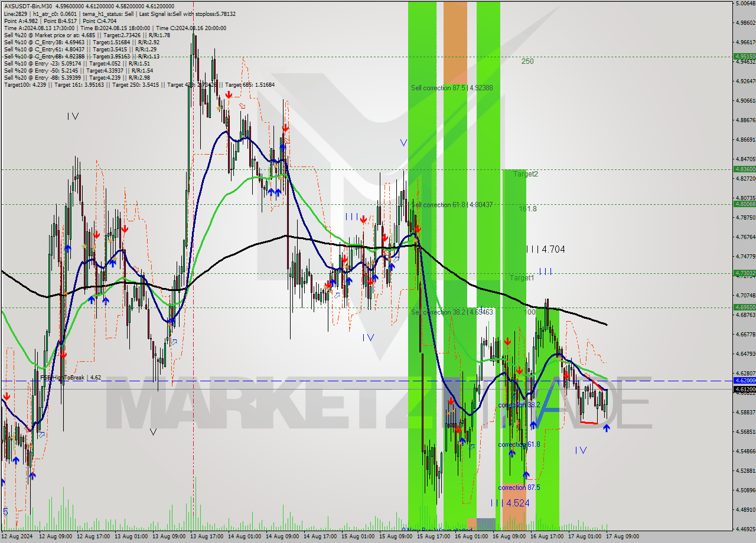Click the '16 Aug 09:00' time axis label
The height and width of the screenshot is (543, 756).
click(x=510, y=537)
